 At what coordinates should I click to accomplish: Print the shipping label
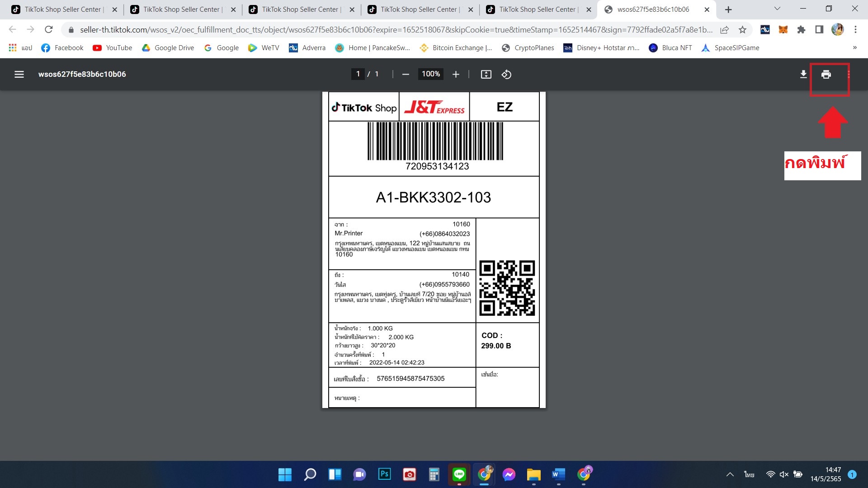pyautogui.click(x=826, y=74)
